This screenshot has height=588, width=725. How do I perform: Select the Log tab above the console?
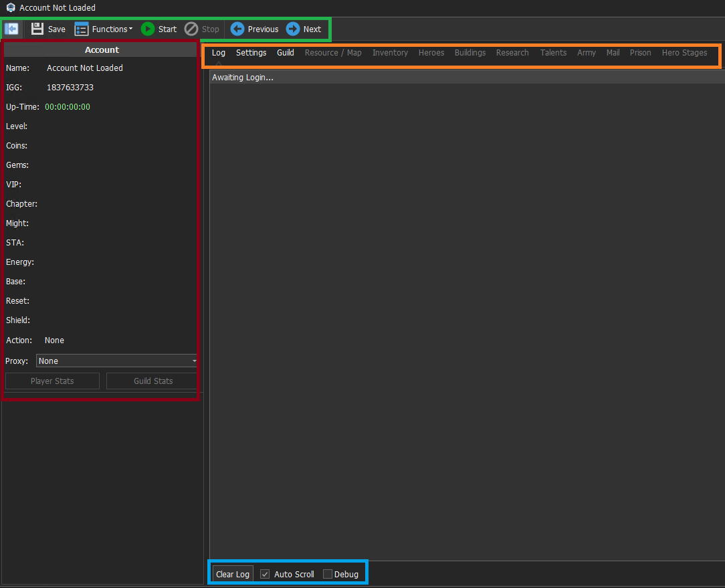[x=218, y=52]
